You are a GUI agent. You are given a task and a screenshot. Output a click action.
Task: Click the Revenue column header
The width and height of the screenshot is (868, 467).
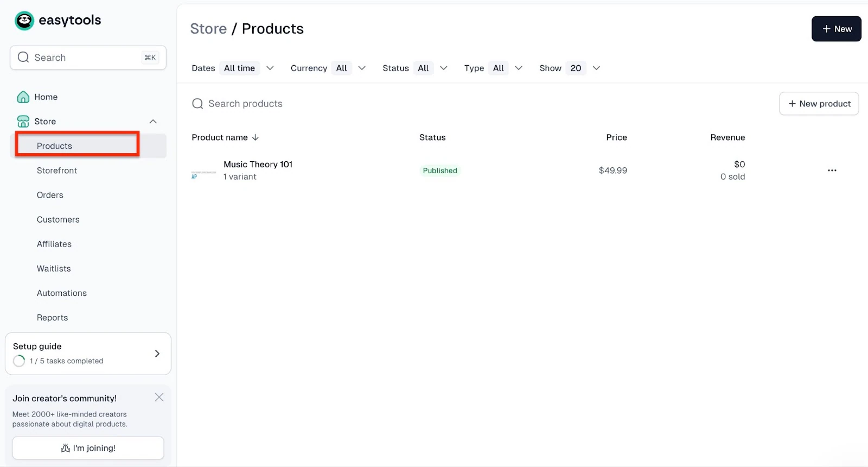(727, 137)
